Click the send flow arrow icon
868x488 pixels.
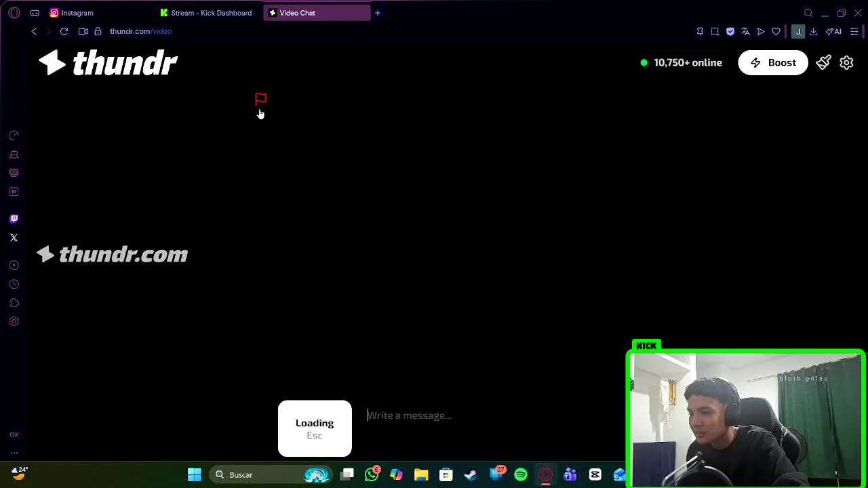pyautogui.click(x=761, y=31)
